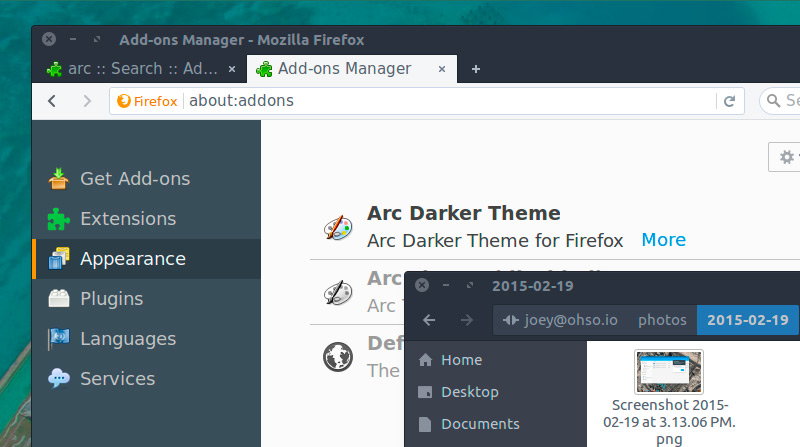800x447 pixels.
Task: Click the joey@ohso.io path segment
Action: pyautogui.click(x=560, y=320)
